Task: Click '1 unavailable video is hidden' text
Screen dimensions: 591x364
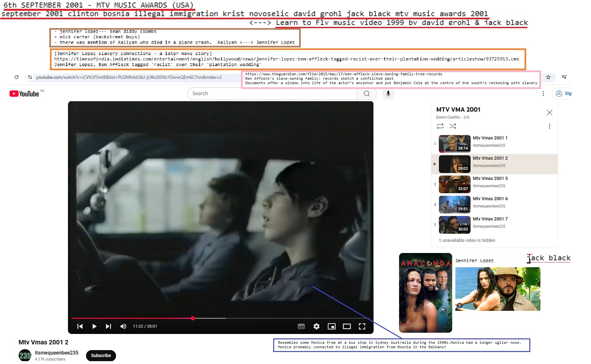Action: [x=467, y=240]
